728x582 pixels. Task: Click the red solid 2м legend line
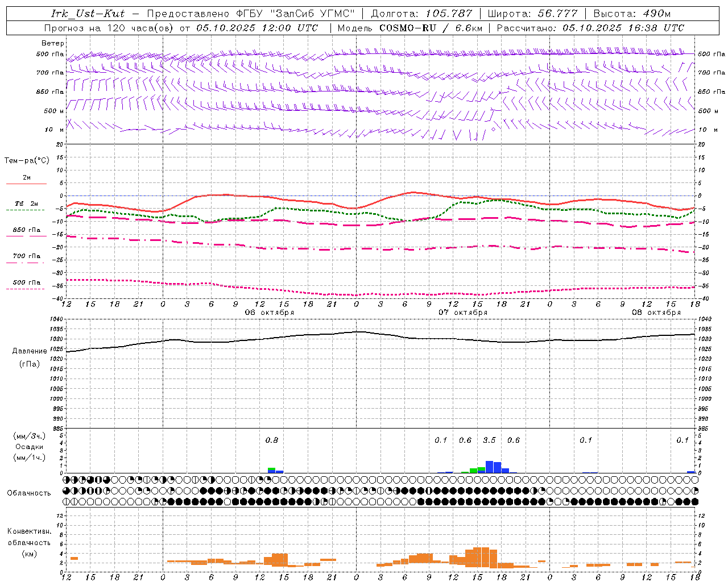pyautogui.click(x=26, y=184)
